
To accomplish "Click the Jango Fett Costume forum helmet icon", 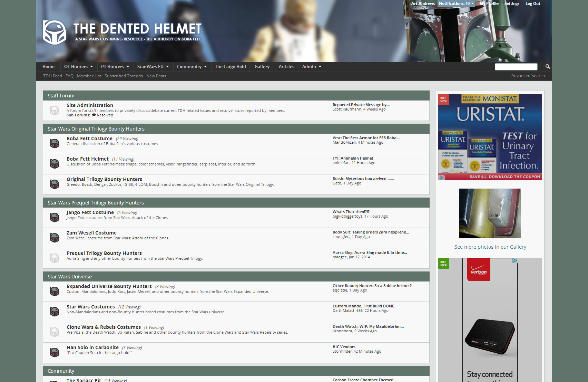I will pos(55,217).
